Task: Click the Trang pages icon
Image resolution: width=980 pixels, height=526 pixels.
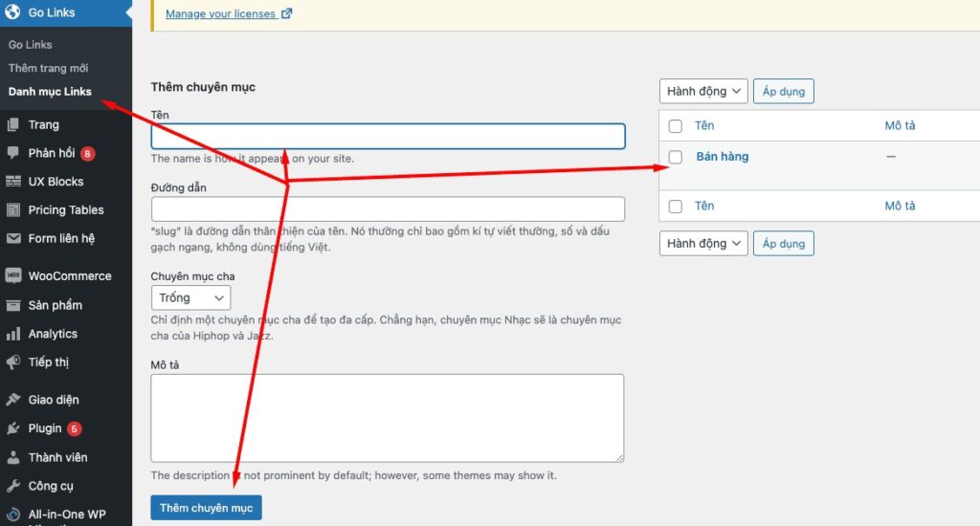Action: (13, 124)
